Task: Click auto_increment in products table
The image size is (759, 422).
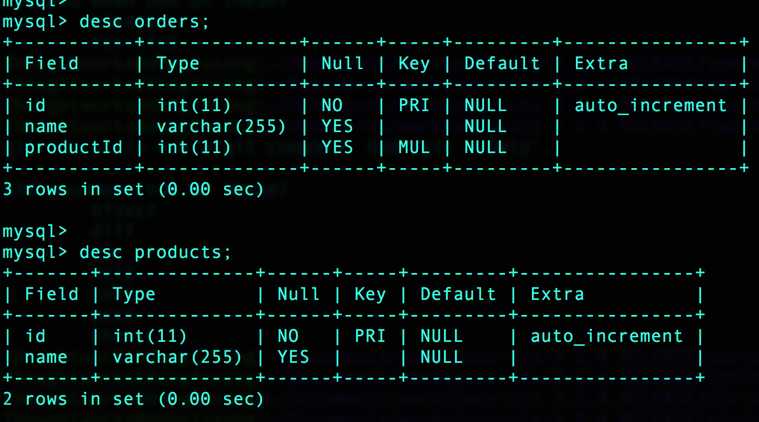Action: pos(607,336)
